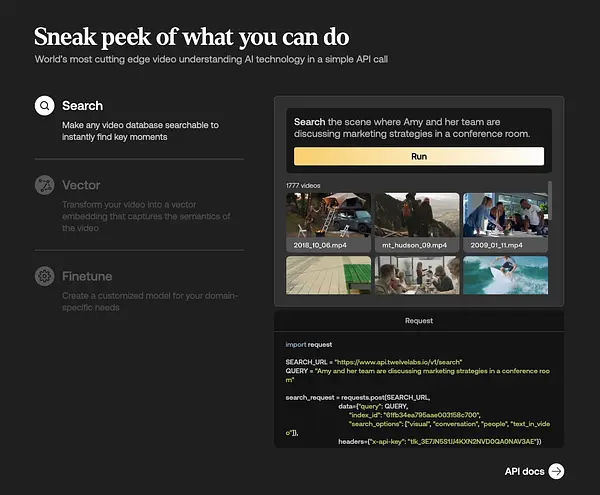Open the mt_hudson_09.mp4 video thumbnail
Screen dimensions: 600x495
click(x=417, y=222)
